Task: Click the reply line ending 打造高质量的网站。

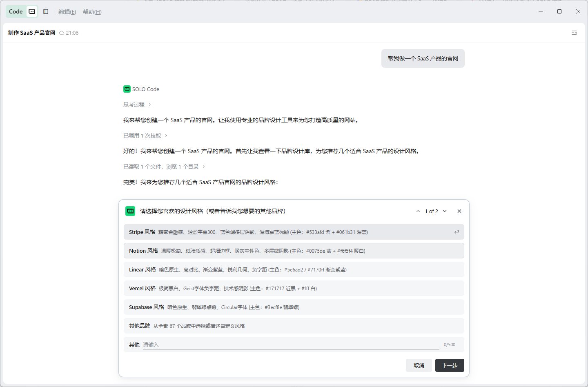Action: click(241, 120)
